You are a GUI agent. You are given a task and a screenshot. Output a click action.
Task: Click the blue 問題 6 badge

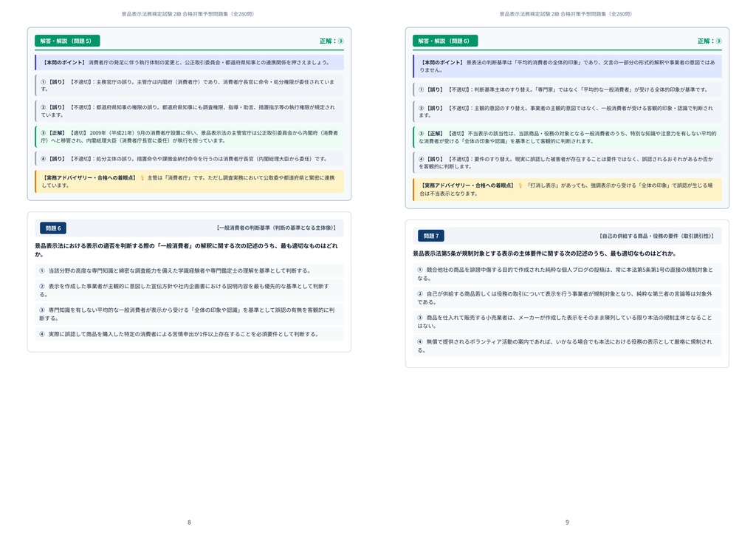click(53, 228)
